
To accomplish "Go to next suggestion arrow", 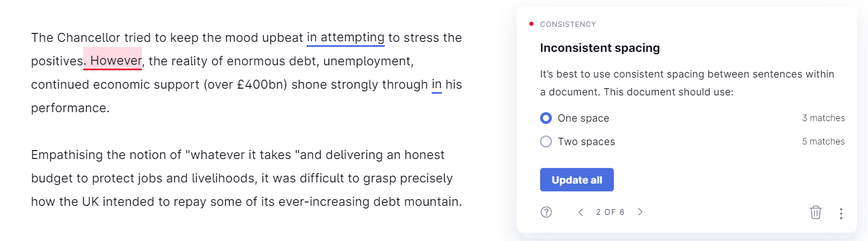I will pyautogui.click(x=640, y=212).
